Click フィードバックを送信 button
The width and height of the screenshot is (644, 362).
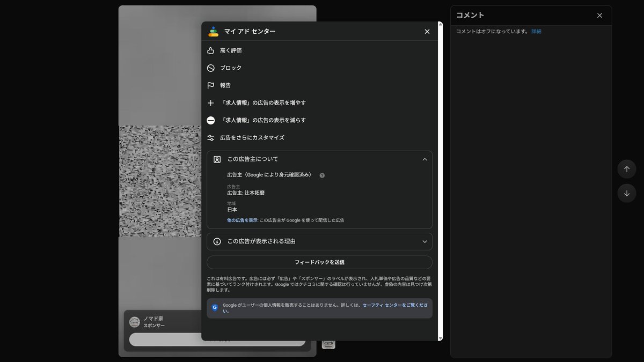point(319,262)
